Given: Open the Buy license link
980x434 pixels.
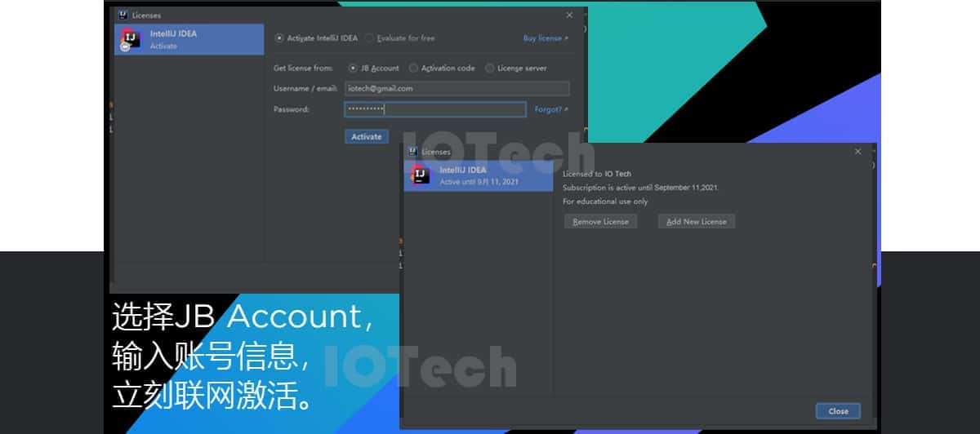Looking at the screenshot, I should 546,38.
